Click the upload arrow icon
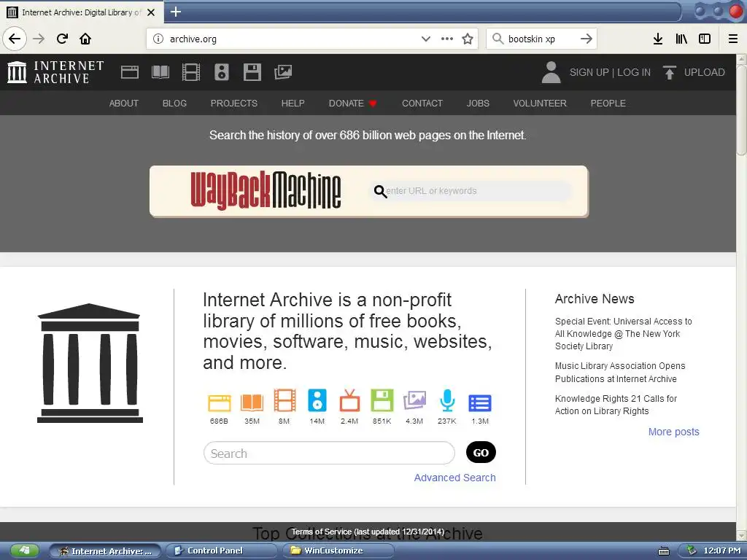 [x=670, y=72]
